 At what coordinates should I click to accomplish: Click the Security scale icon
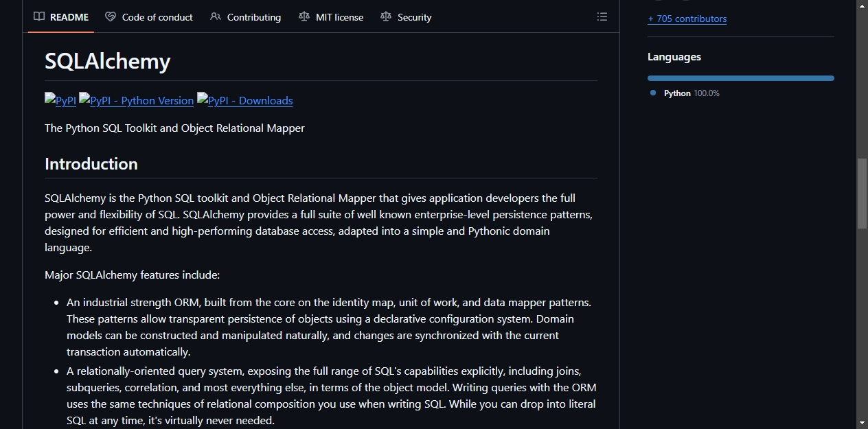tap(386, 16)
